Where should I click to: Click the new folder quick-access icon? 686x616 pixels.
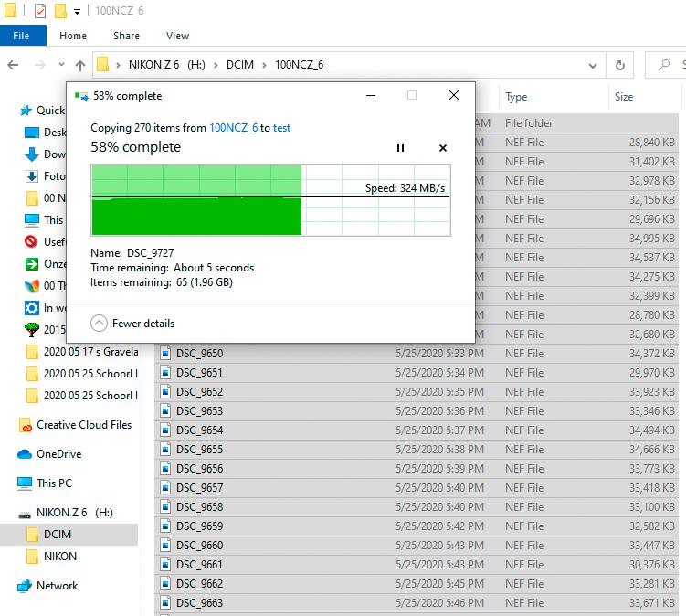60,10
